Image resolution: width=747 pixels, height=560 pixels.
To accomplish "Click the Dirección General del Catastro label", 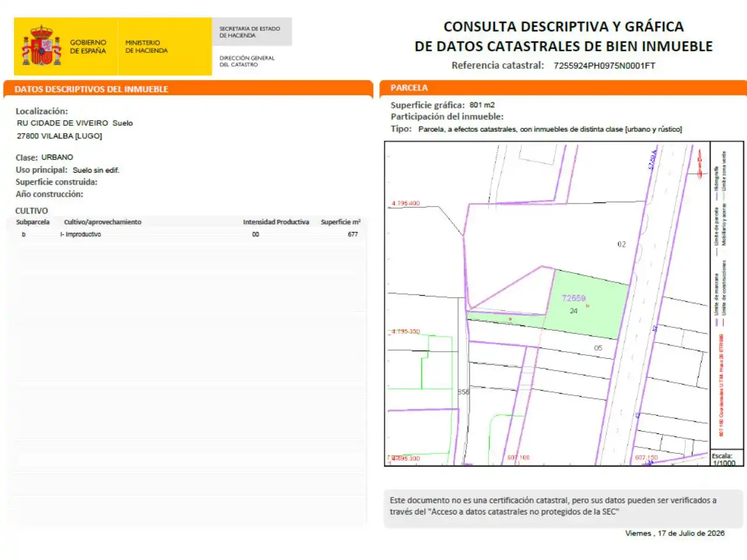I will pos(247,61).
